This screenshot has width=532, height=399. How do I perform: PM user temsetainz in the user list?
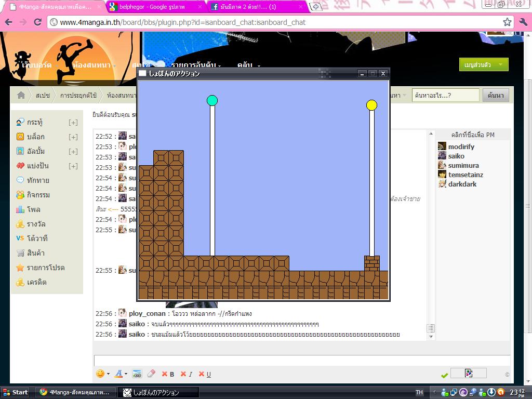465,175
